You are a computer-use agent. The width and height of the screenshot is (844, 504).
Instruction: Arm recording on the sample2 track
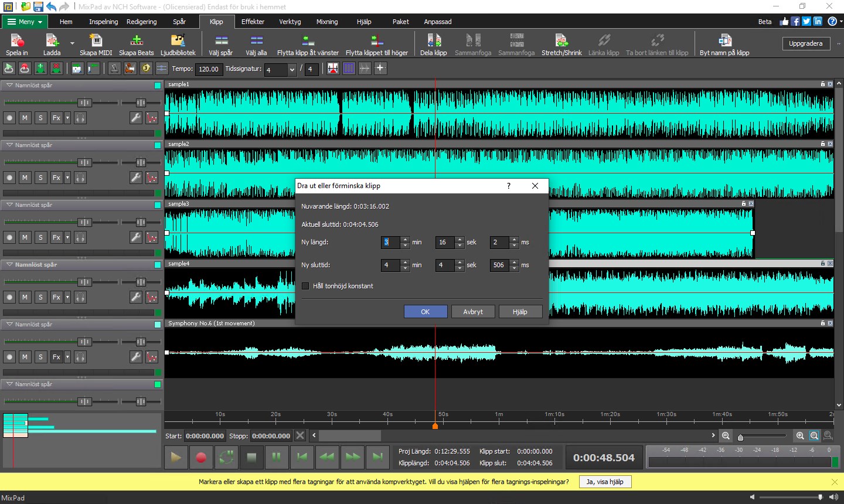(9, 178)
